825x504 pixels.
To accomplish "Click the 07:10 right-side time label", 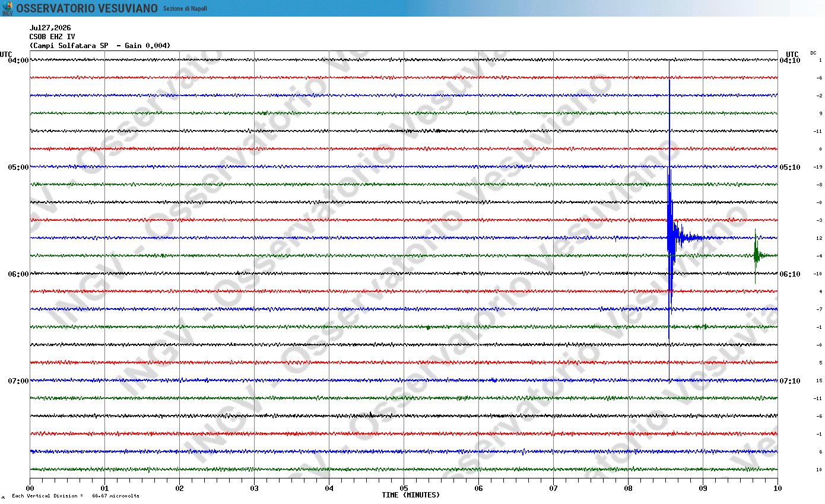I will pos(789,381).
